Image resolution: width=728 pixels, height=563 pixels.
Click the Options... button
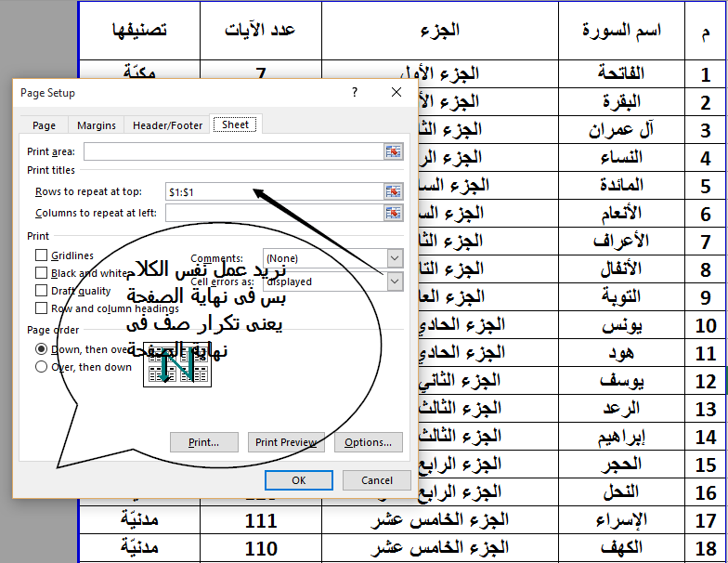click(x=368, y=442)
